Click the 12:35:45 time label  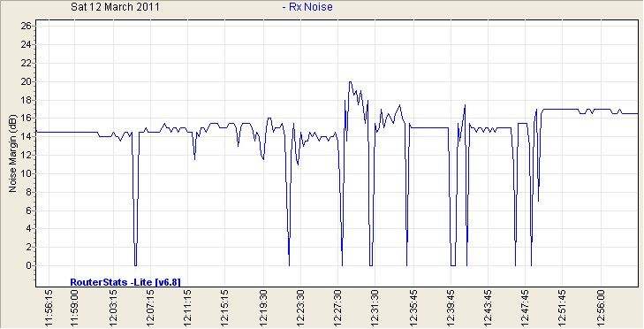pyautogui.click(x=413, y=309)
